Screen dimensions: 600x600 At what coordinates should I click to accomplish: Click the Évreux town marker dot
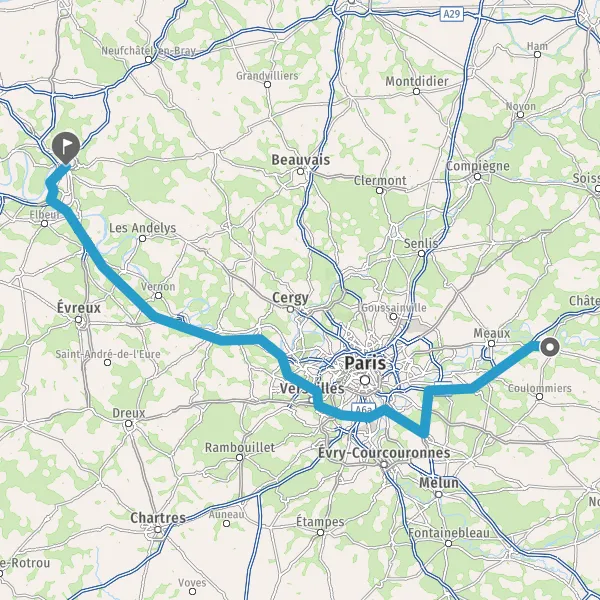point(78,319)
